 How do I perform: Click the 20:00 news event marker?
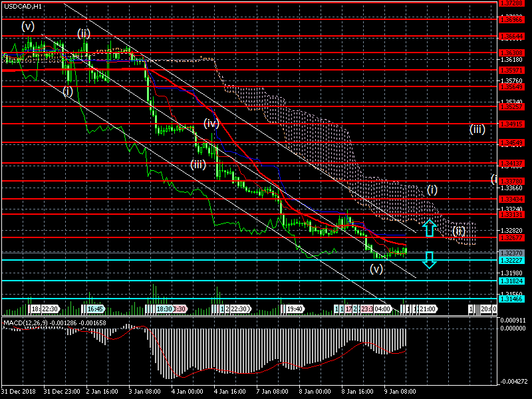489,309
